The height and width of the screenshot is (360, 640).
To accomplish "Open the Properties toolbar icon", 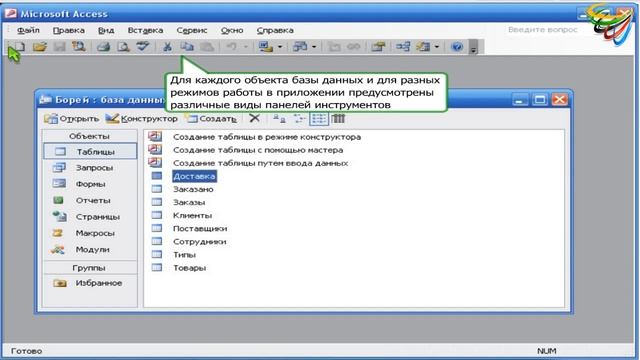I will pyautogui.click(x=378, y=47).
